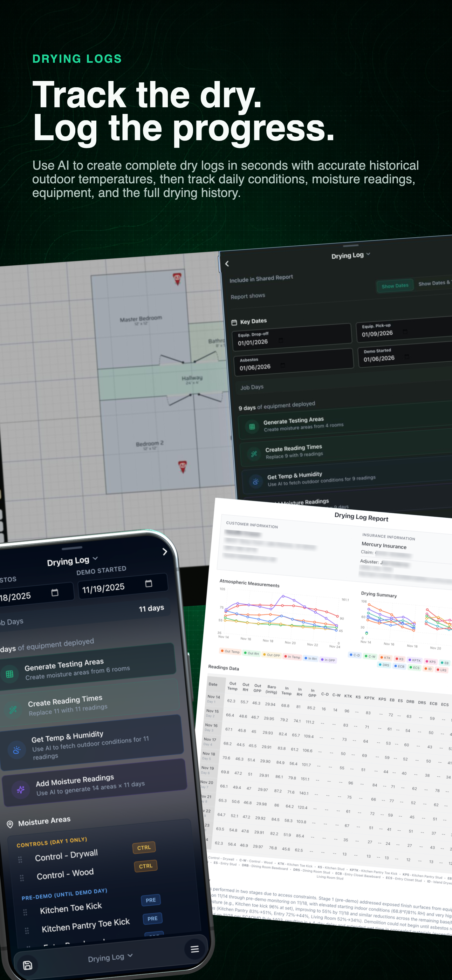452x980 pixels.
Task: Open the Drying Log dropdown at phone top
Action: [x=72, y=560]
